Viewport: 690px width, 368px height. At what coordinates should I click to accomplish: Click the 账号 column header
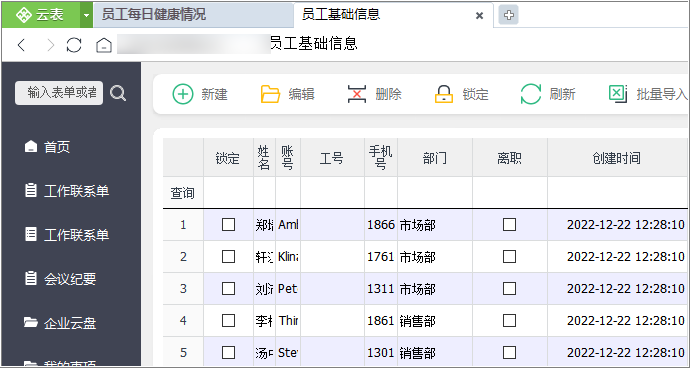tap(288, 158)
